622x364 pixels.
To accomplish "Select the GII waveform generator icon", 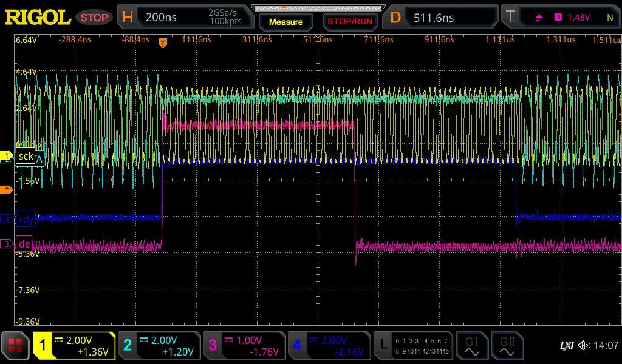I will (x=507, y=346).
